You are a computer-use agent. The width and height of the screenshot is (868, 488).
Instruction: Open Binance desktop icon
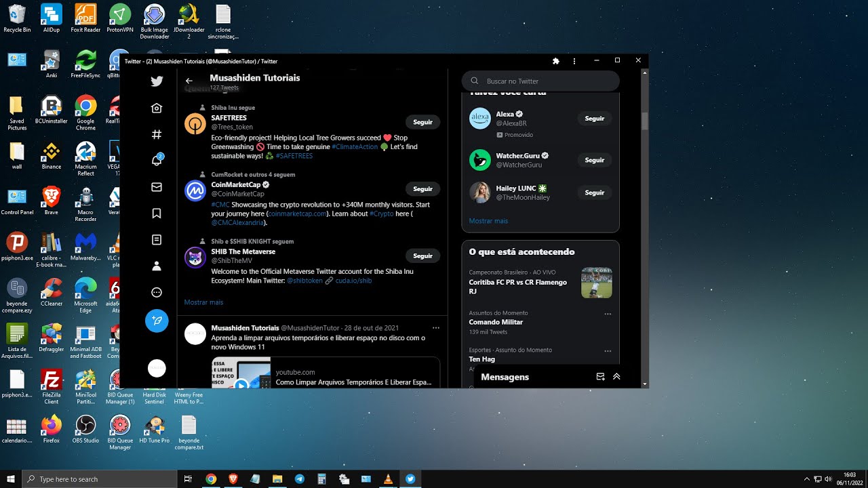(x=51, y=156)
